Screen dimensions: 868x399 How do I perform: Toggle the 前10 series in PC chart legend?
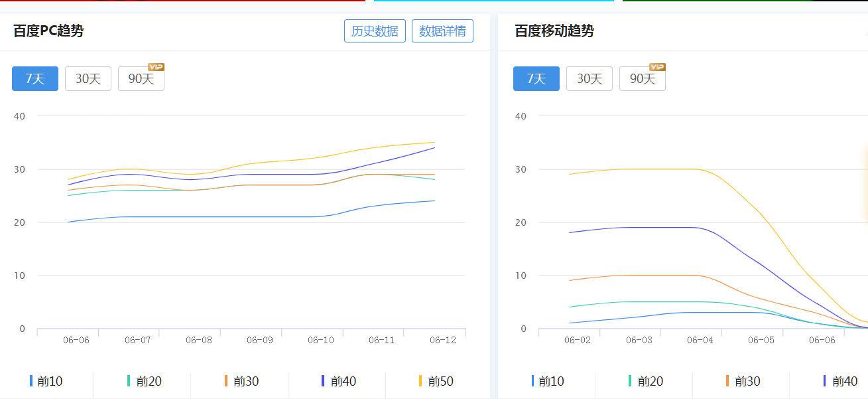40,381
